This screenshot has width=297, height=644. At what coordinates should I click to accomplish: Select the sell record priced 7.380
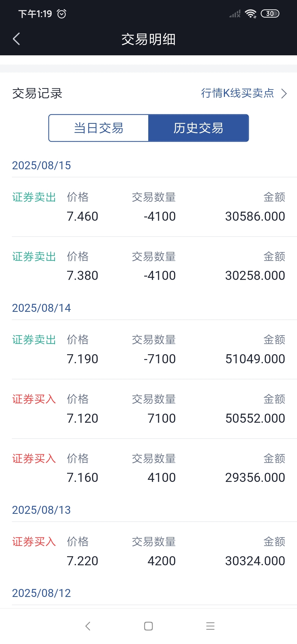[148, 266]
